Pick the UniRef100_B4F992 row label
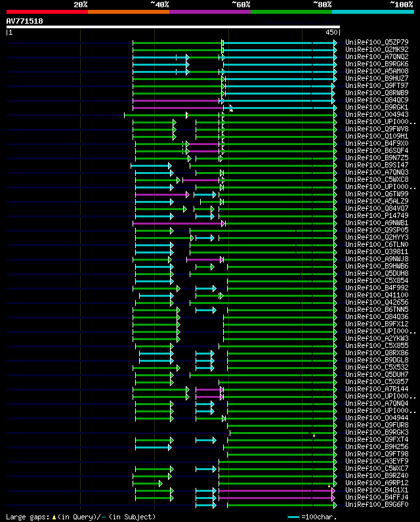 pyautogui.click(x=377, y=288)
